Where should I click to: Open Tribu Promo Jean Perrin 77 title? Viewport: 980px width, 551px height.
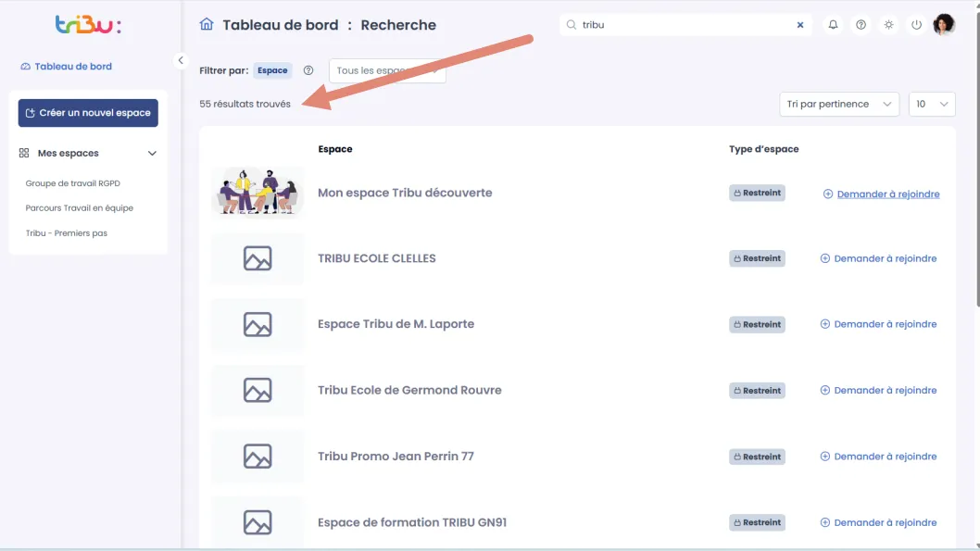click(x=396, y=457)
